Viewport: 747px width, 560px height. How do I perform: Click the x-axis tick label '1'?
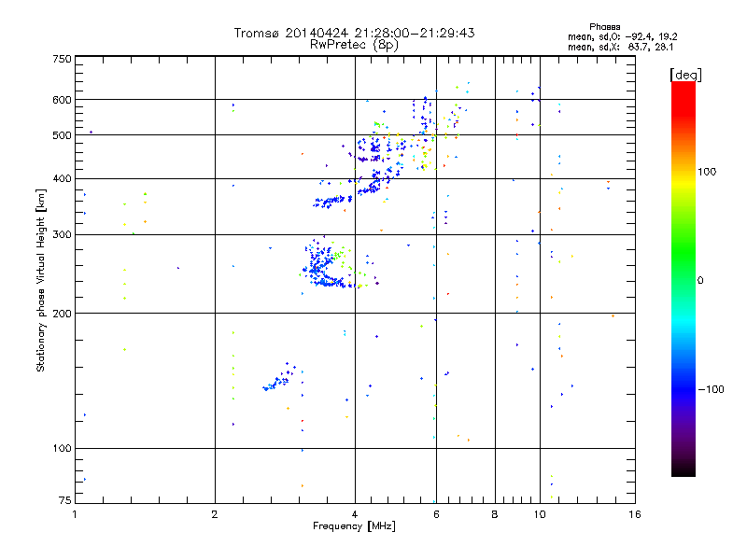(x=75, y=514)
